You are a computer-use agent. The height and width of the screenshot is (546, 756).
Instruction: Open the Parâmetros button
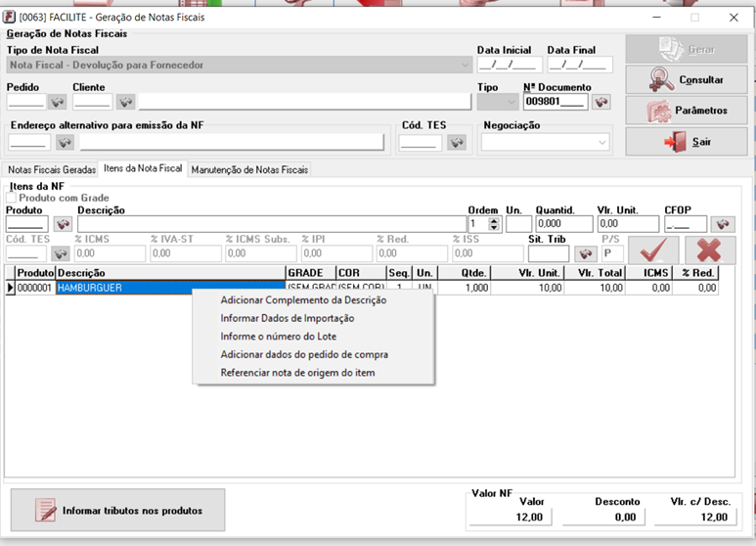tap(687, 111)
